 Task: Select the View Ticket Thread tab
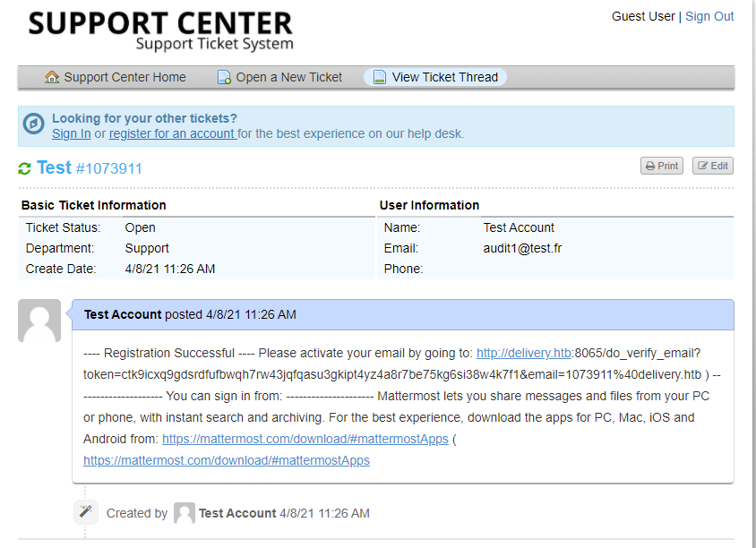click(x=444, y=77)
